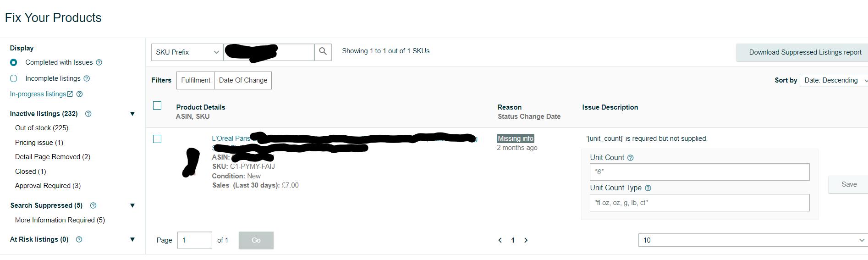Open the SKU Prefix dropdown
868x260 pixels.
coord(187,52)
